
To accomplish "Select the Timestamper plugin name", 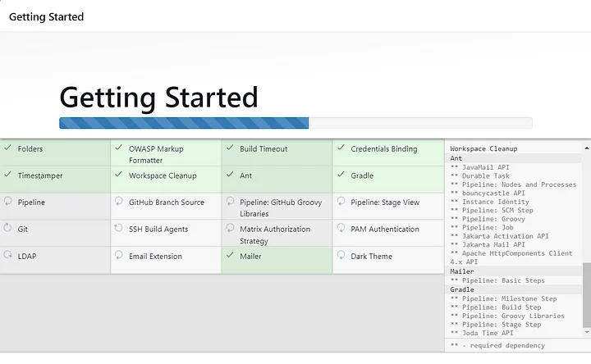I will (40, 175).
